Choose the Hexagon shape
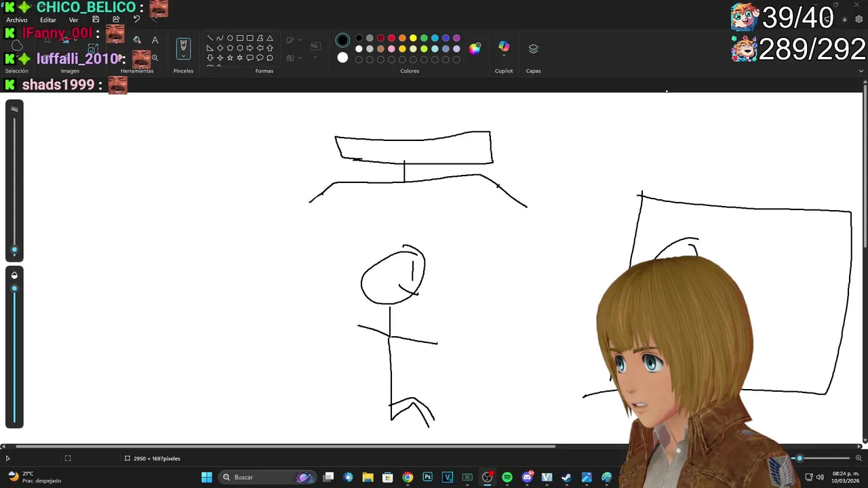868x488 pixels. (240, 48)
